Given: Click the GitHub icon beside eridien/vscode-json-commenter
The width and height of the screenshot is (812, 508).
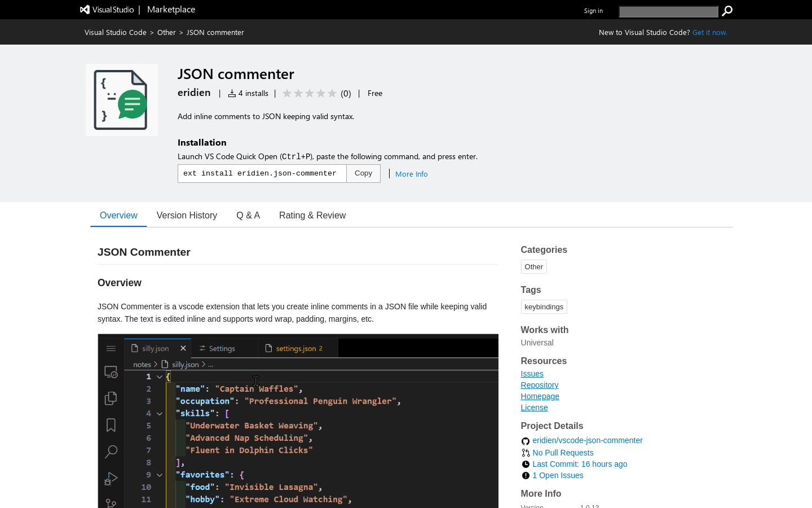Looking at the screenshot, I should coord(526,441).
